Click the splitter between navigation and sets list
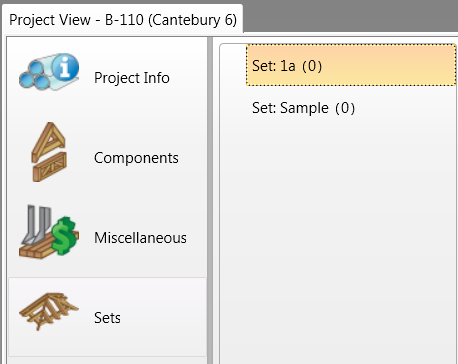 coord(210,200)
